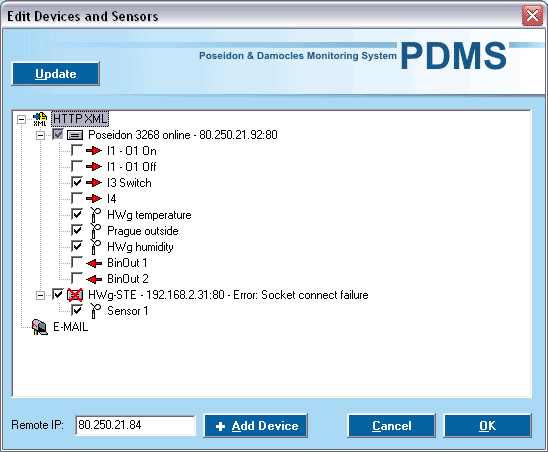Collapse the HWg-STE device node
This screenshot has height=452, width=548.
[41, 295]
